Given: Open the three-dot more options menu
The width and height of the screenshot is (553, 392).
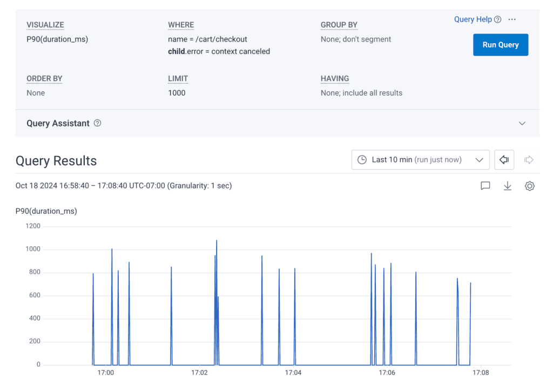Looking at the screenshot, I should click(x=512, y=19).
